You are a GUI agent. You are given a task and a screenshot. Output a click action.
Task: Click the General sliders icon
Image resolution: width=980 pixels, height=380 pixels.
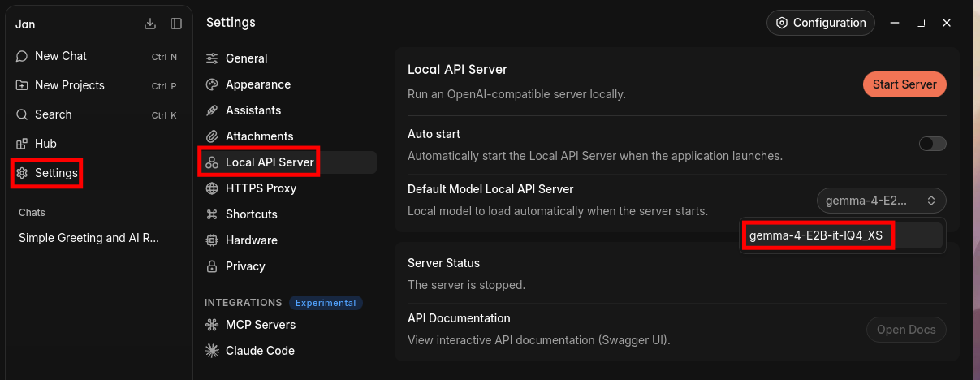[x=212, y=58]
